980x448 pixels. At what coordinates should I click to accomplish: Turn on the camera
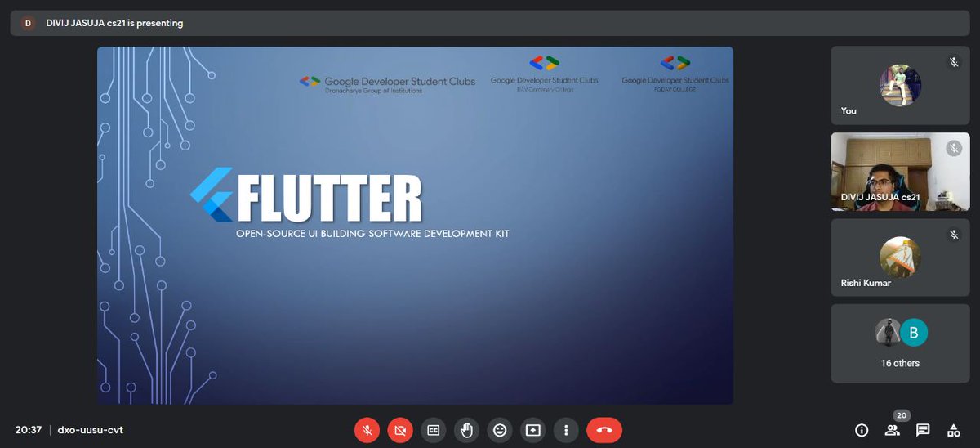pos(400,429)
